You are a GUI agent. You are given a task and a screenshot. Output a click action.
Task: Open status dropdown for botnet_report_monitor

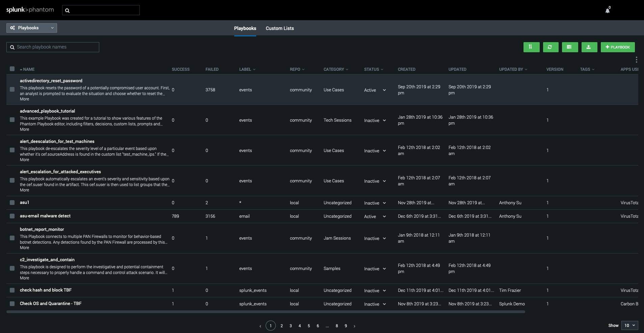click(375, 238)
